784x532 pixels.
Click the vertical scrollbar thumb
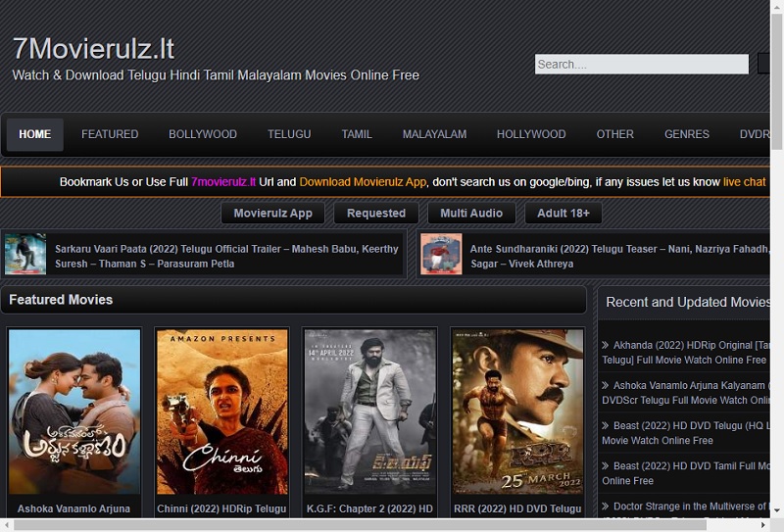pyautogui.click(x=776, y=82)
